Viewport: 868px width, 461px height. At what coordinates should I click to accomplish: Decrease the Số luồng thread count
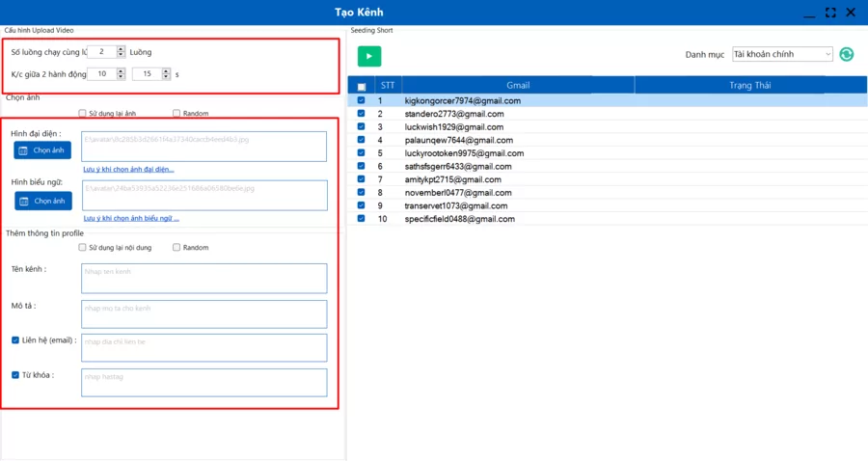click(x=121, y=55)
